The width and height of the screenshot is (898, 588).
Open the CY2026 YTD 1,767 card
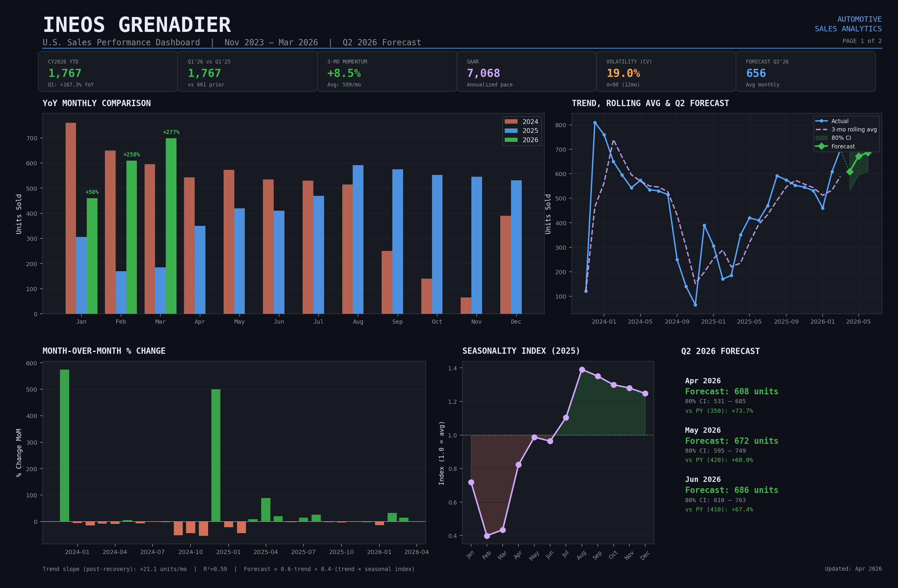108,71
